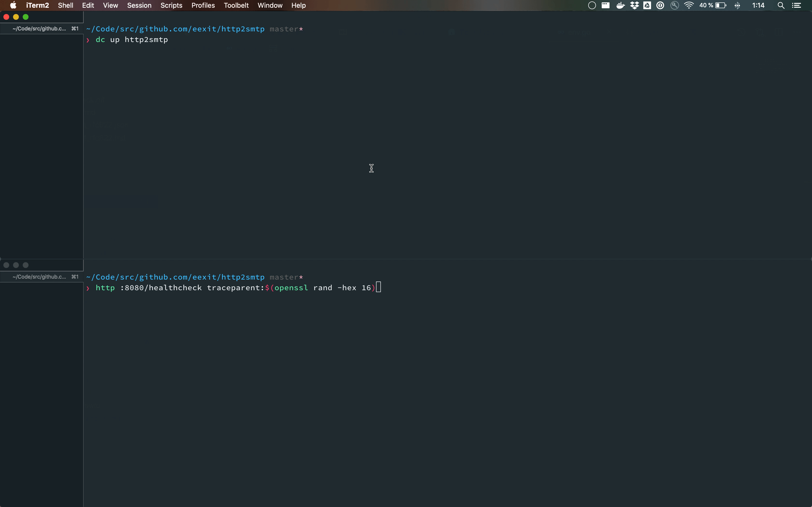Click the iTerm2 application icon in menu bar
This screenshot has width=812, height=507.
(x=37, y=5)
